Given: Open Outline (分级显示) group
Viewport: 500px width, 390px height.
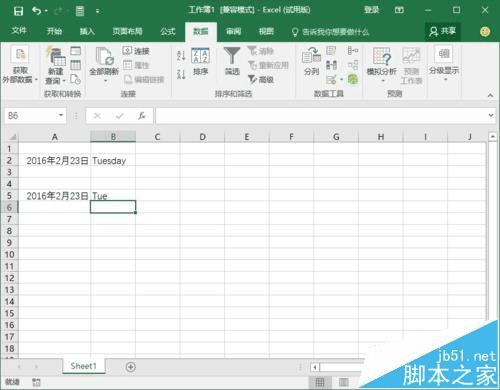Looking at the screenshot, I should [444, 64].
